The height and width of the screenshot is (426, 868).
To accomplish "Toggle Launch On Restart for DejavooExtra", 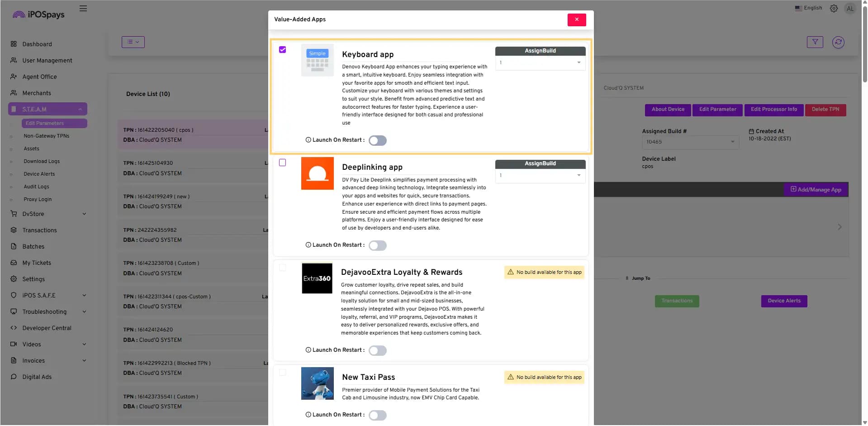I will tap(377, 350).
